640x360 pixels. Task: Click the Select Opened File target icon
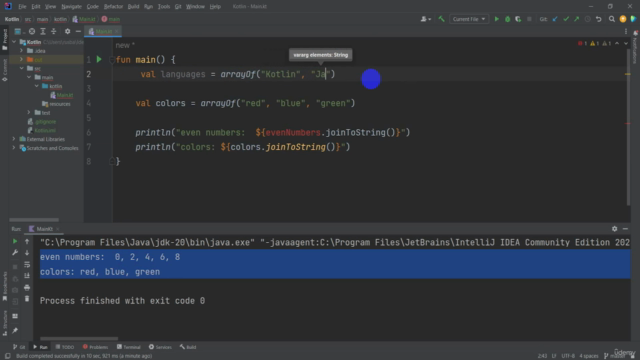coord(32,31)
